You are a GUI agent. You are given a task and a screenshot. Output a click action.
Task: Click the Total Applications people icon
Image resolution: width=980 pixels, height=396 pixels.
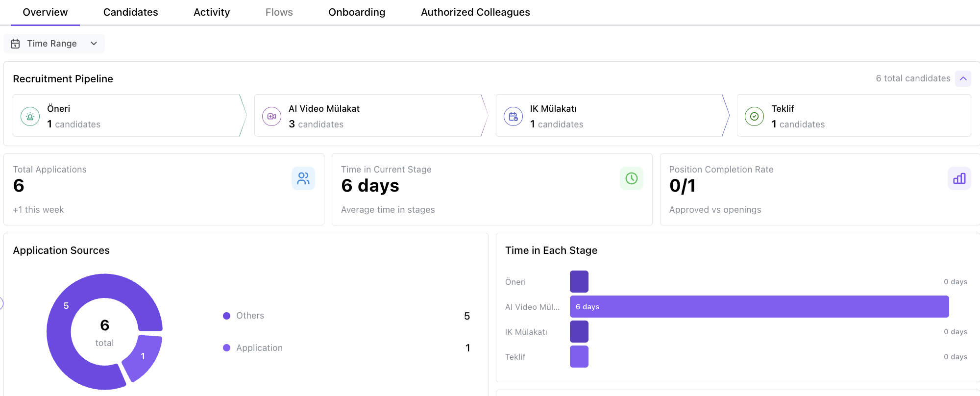[303, 178]
